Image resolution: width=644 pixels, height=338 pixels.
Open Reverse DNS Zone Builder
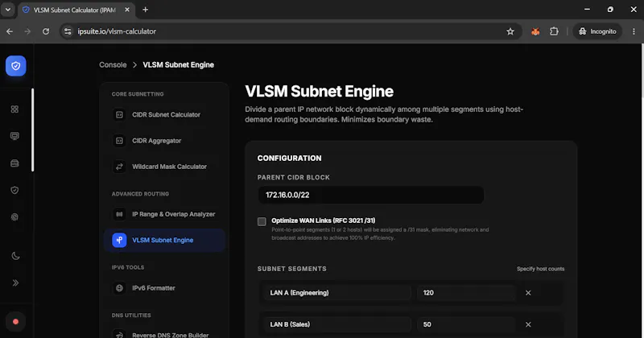(x=164, y=335)
